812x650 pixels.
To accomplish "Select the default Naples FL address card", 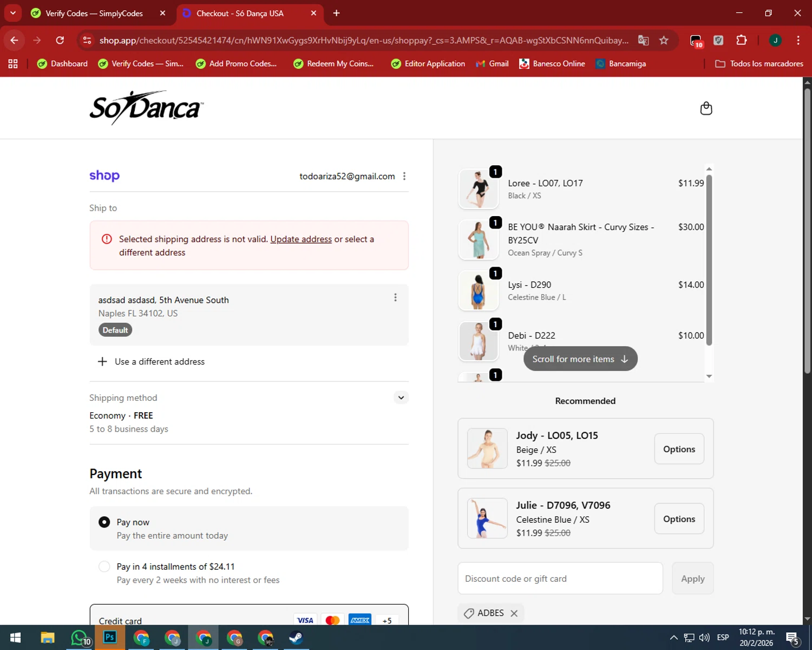I will pyautogui.click(x=249, y=315).
